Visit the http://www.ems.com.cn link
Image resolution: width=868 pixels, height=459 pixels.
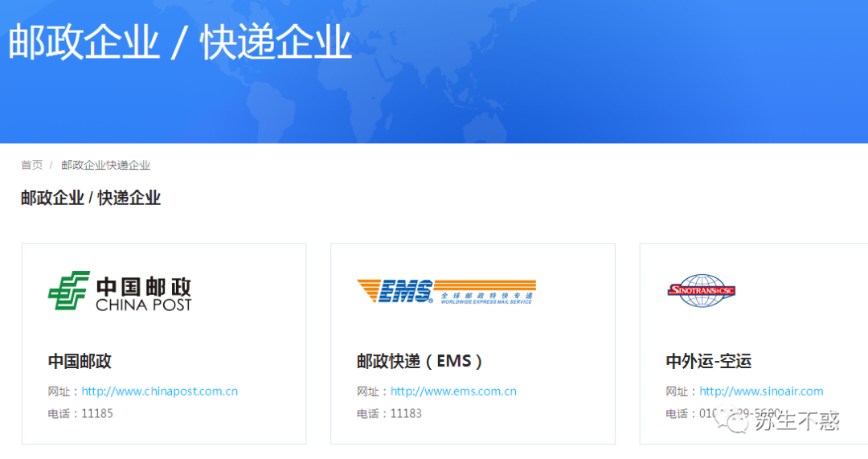[x=453, y=391]
